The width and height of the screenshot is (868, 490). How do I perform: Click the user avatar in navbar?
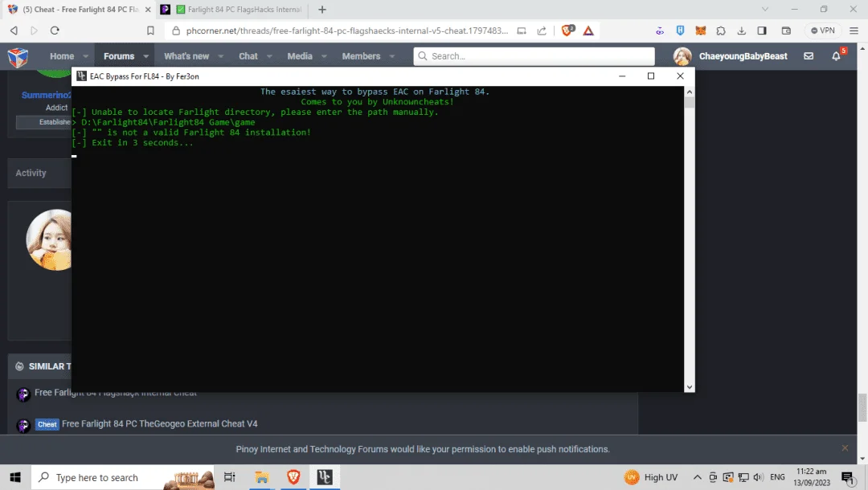pos(682,56)
